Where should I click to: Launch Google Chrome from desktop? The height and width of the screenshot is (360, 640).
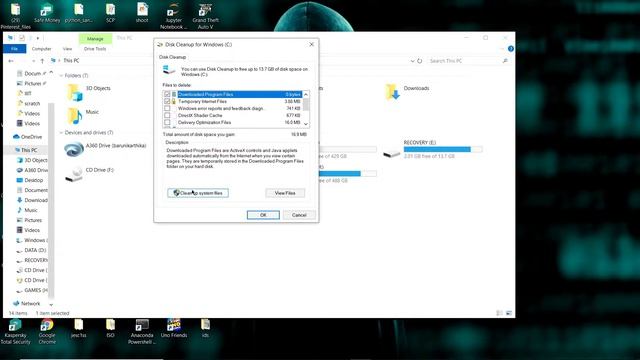point(47,331)
